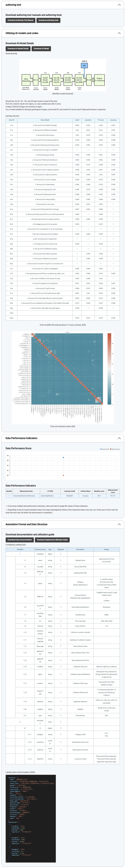Select the Noise Classification Performance table row
The image size is (125, 868).
click(x=63, y=496)
